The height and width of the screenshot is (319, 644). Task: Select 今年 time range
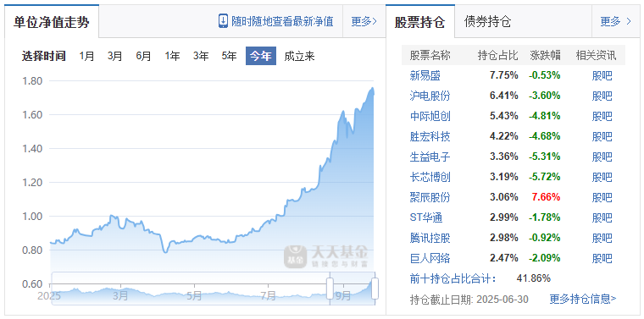tap(261, 56)
